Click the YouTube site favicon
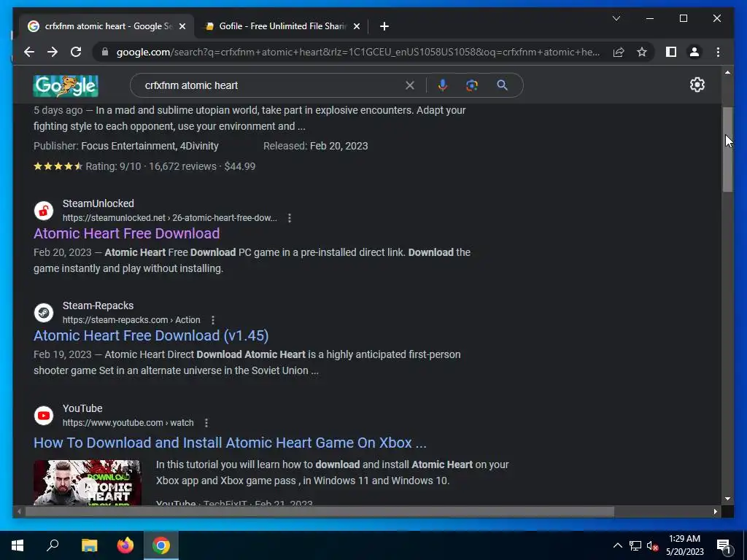This screenshot has width=747, height=560. coord(43,416)
